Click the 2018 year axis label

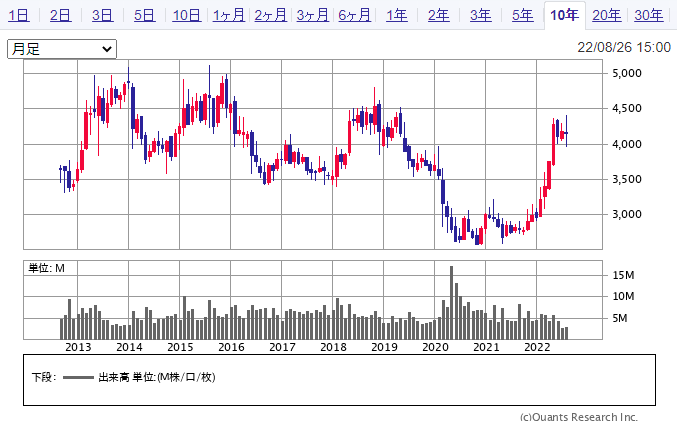(x=333, y=347)
